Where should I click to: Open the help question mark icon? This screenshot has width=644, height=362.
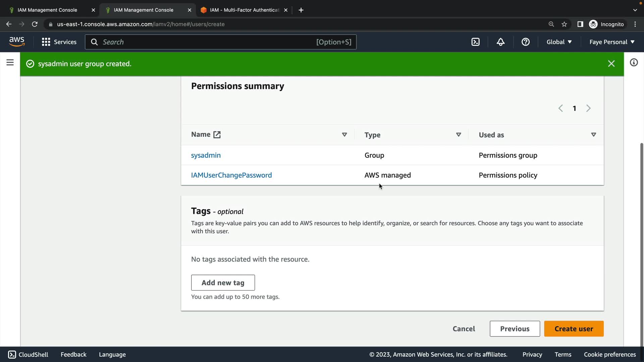[526, 42]
